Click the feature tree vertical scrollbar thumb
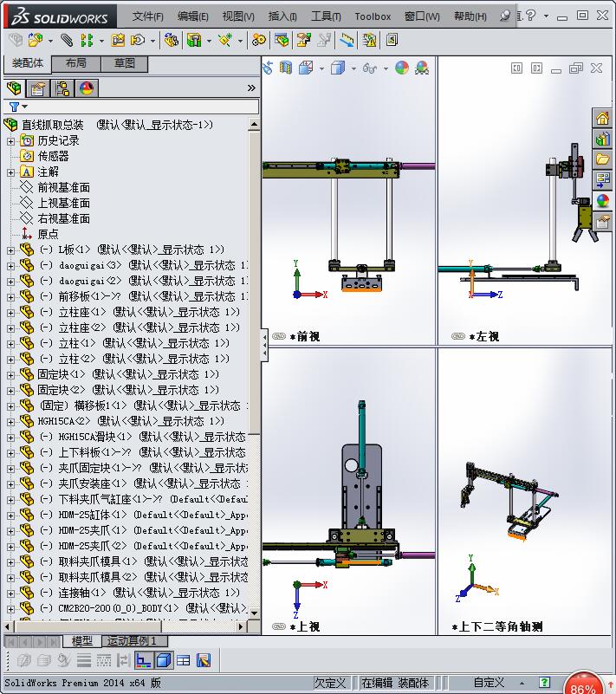Viewport: 616px width, 694px height. click(x=254, y=282)
